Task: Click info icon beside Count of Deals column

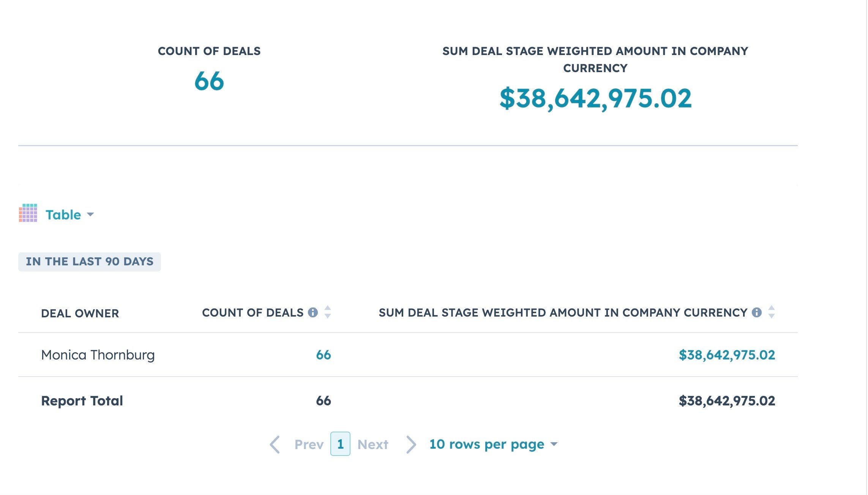Action: point(313,312)
